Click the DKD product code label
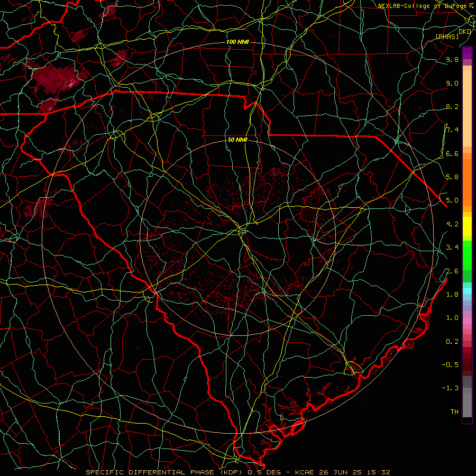The image size is (476, 476). point(465,31)
